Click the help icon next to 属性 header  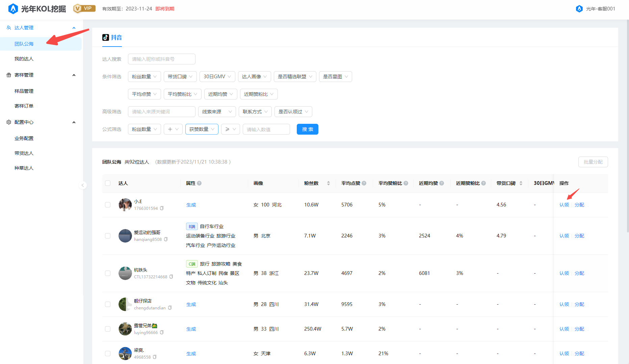coord(199,183)
